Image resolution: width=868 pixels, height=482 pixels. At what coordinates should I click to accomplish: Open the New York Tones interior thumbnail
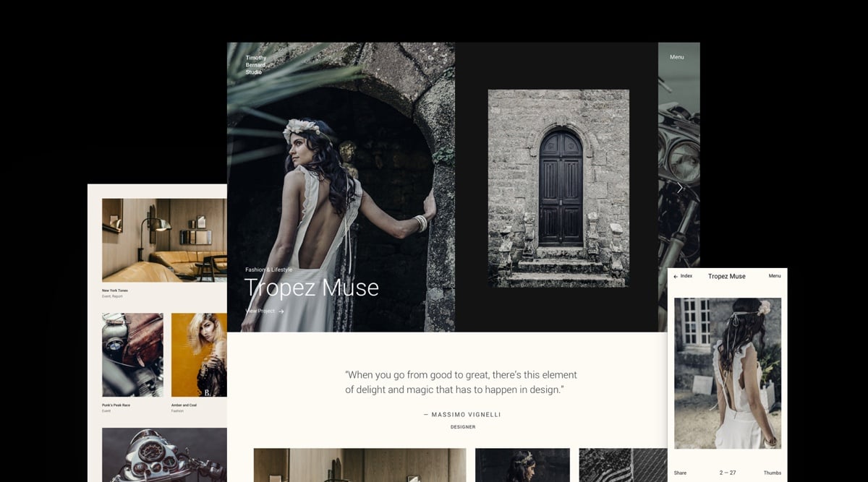(164, 240)
